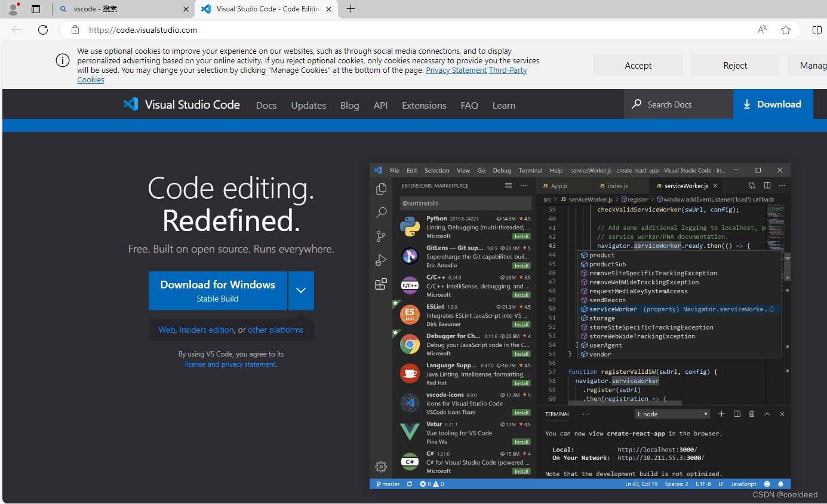Click the Python extension icon
The height and width of the screenshot is (504, 827).
click(x=410, y=227)
